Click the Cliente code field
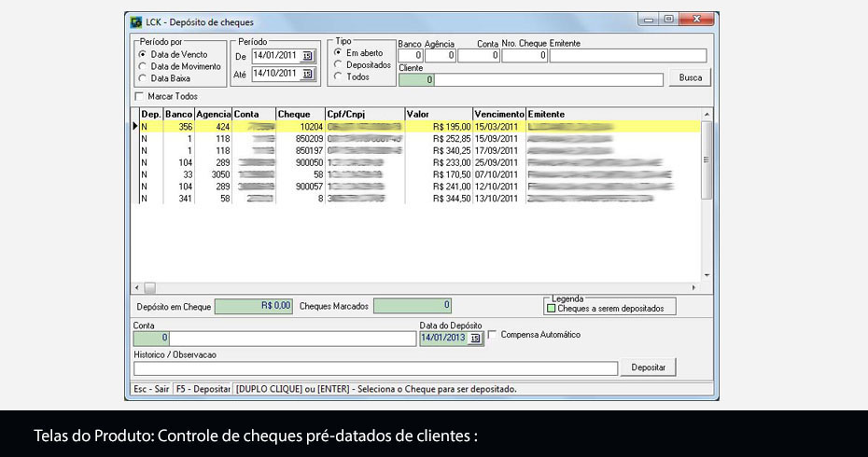The width and height of the screenshot is (868, 457). point(416,79)
